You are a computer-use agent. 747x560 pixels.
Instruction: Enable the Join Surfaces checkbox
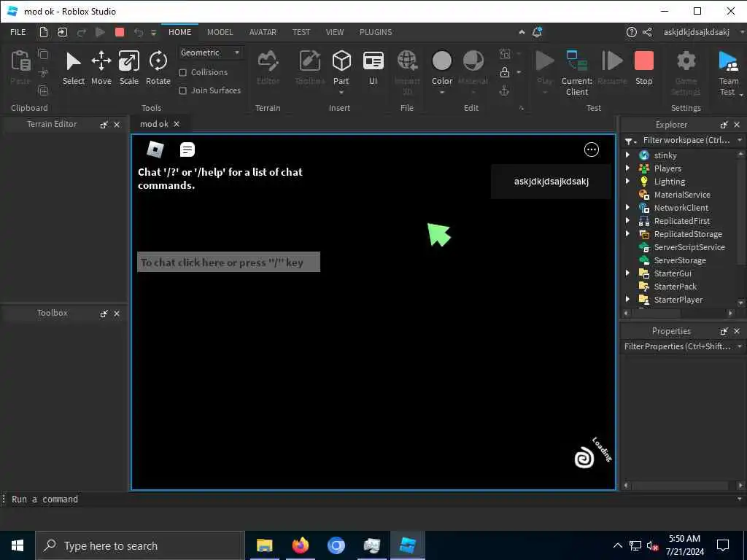coord(182,90)
